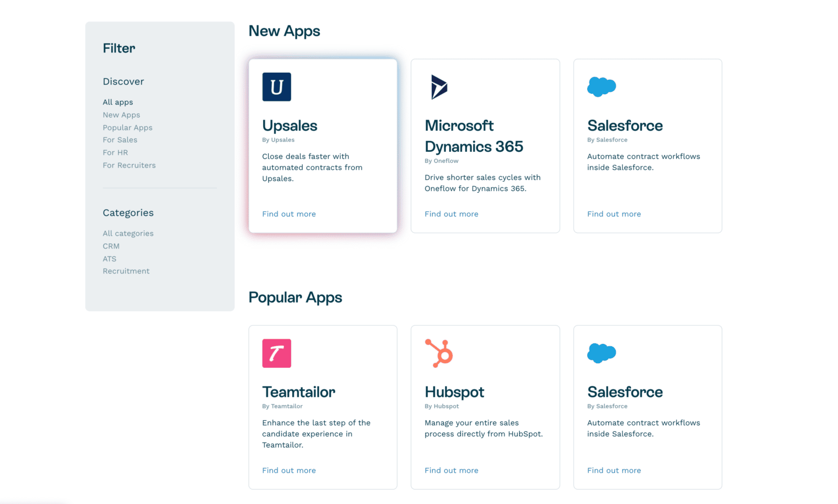Choose the Recruitment category
This screenshot has height=504, width=838.
pos(126,271)
